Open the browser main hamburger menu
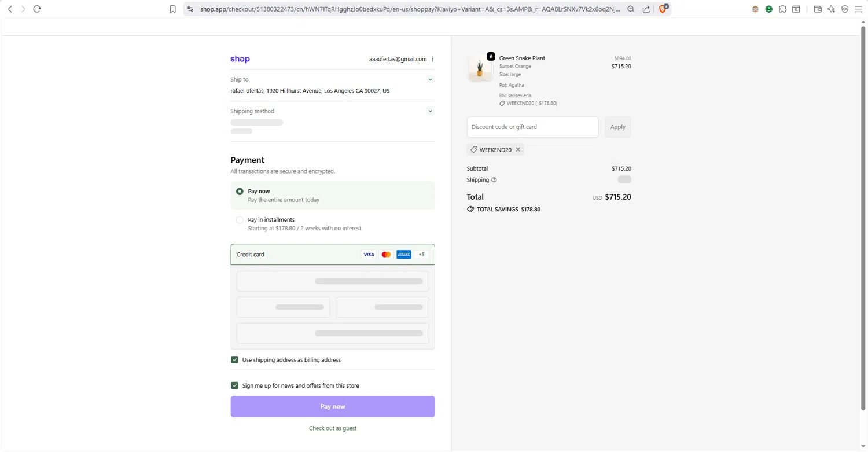This screenshot has width=868, height=452. tap(858, 9)
